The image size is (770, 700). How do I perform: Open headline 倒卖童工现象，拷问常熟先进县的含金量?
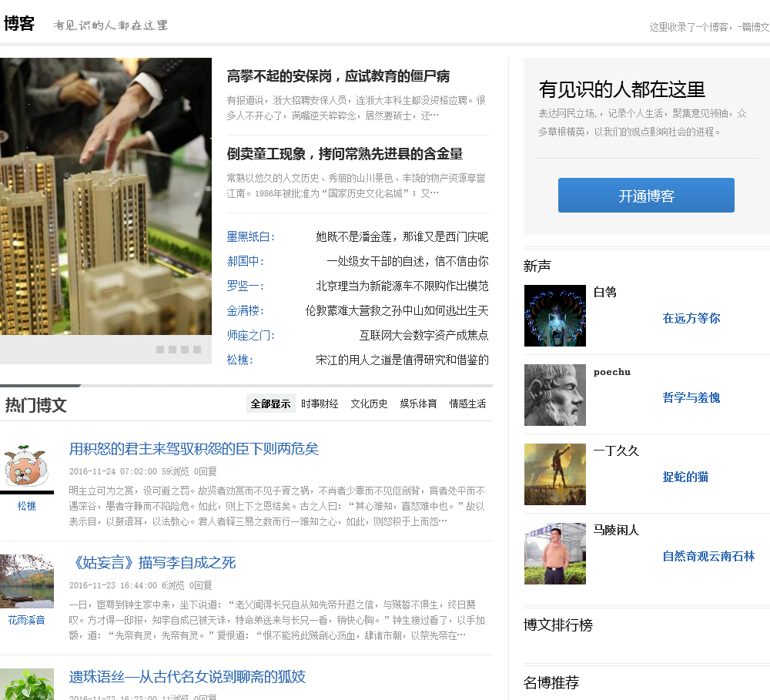344,154
